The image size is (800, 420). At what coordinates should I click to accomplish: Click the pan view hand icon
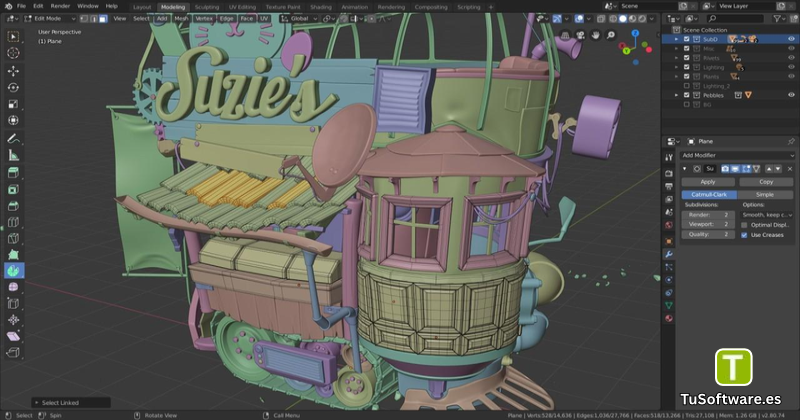coord(595,35)
